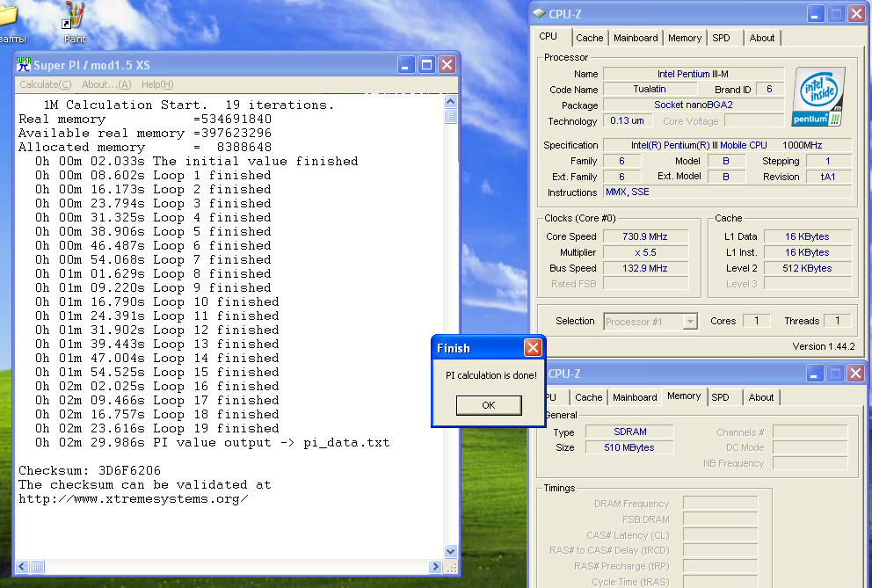Open the About menu in Super PI

pos(106,84)
